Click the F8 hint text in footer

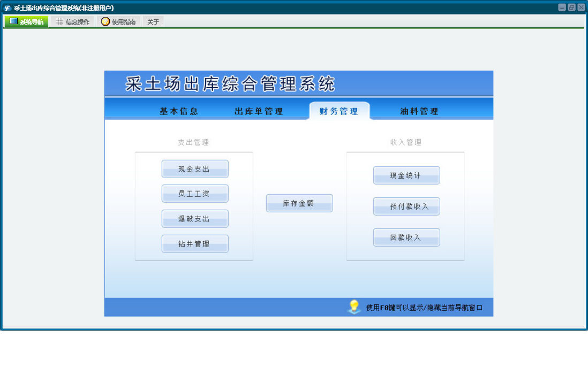tap(424, 308)
